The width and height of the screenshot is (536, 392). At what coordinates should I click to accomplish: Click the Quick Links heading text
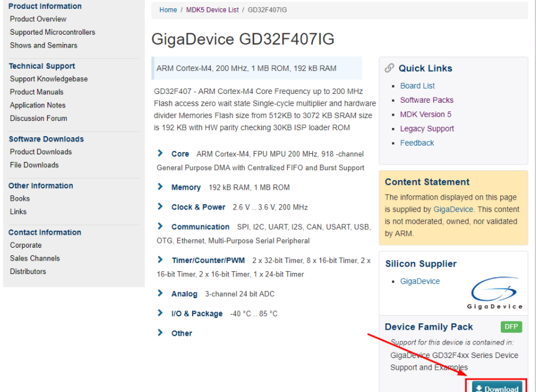(x=425, y=68)
